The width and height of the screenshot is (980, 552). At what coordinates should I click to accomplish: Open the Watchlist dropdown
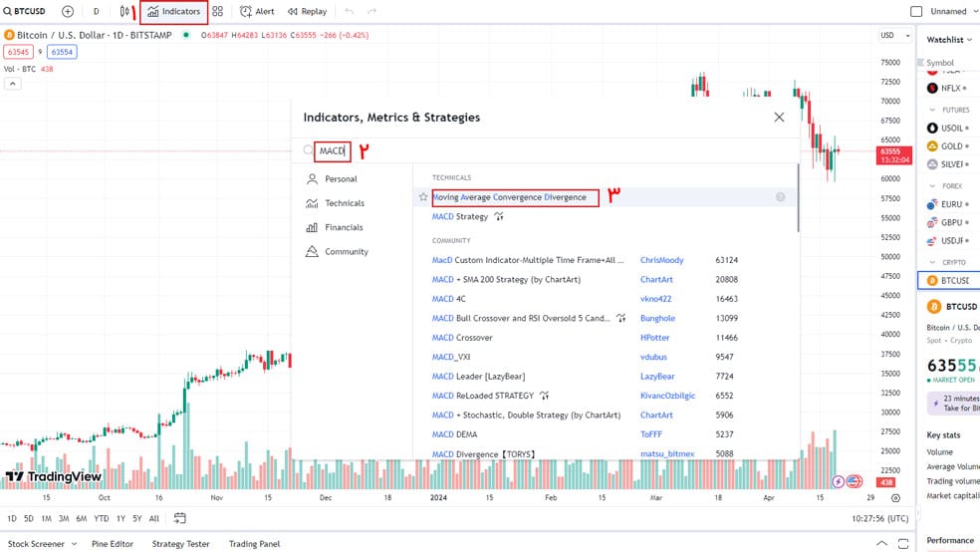(949, 40)
